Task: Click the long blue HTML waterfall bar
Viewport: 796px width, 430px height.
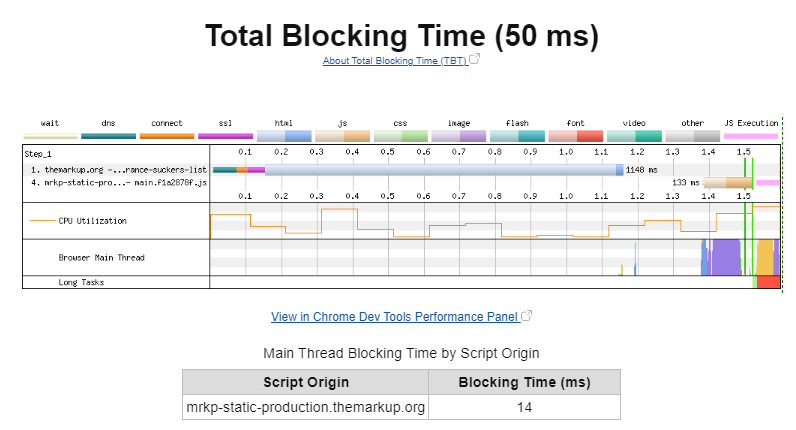Action: pos(440,170)
